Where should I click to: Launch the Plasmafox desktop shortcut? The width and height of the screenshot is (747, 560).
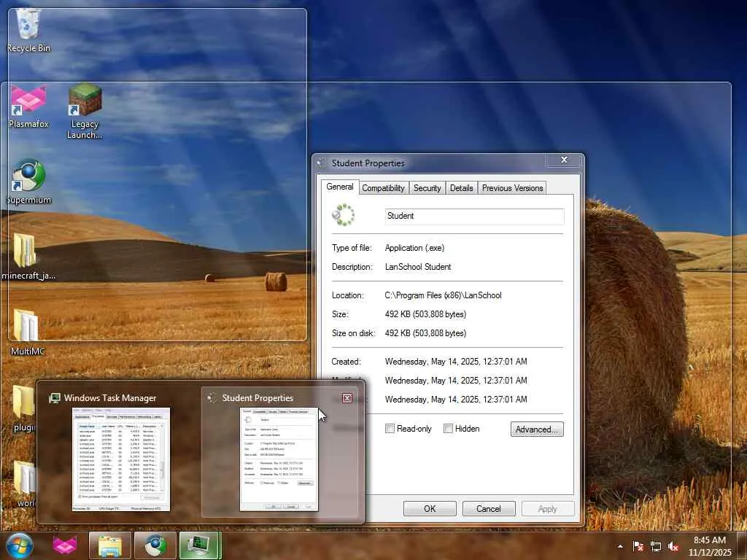point(28,106)
